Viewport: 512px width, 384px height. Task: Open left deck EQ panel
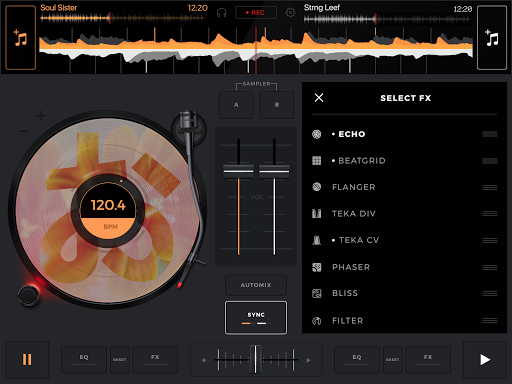coord(84,360)
